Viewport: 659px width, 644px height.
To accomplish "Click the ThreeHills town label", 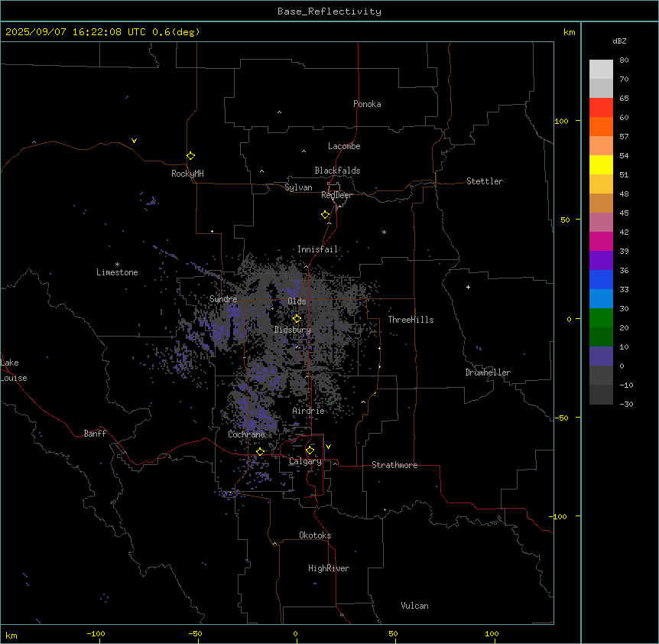I will [x=411, y=320].
